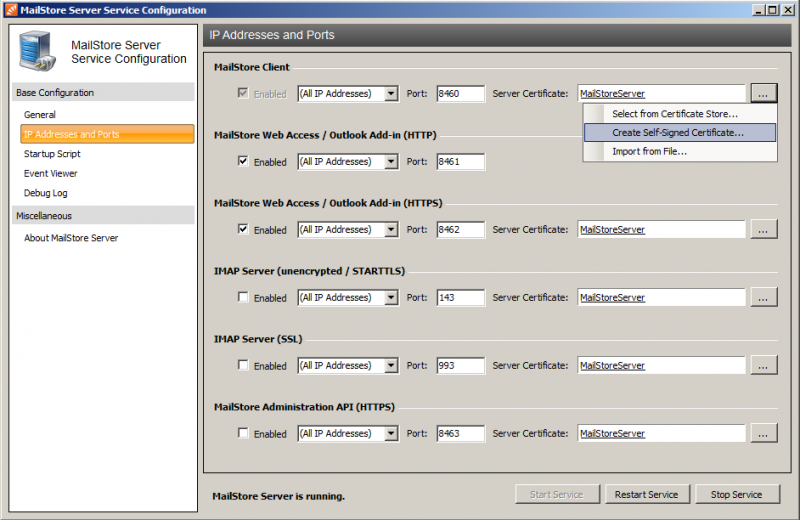Select Import from File menu option
The height and width of the screenshot is (520, 800).
tap(649, 151)
